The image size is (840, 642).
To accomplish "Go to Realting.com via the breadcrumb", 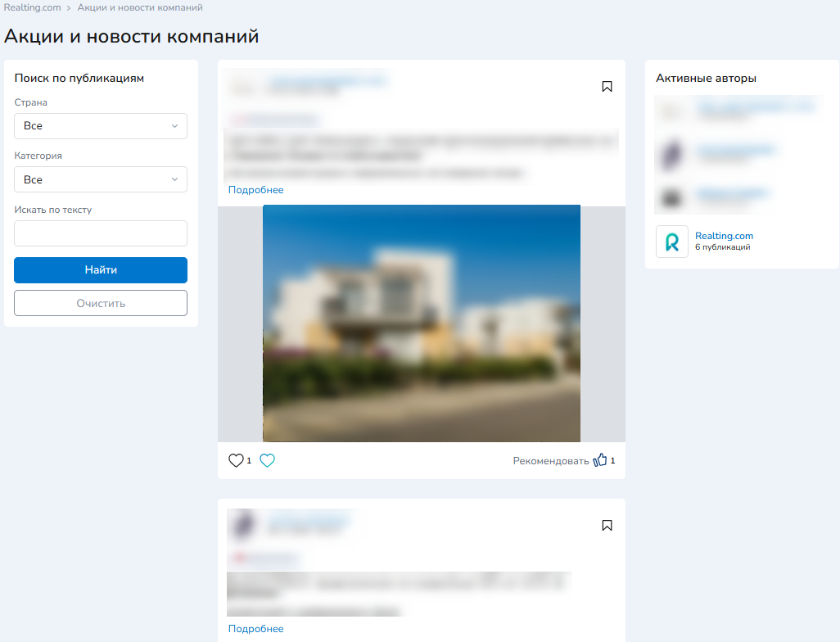I will pos(32,7).
